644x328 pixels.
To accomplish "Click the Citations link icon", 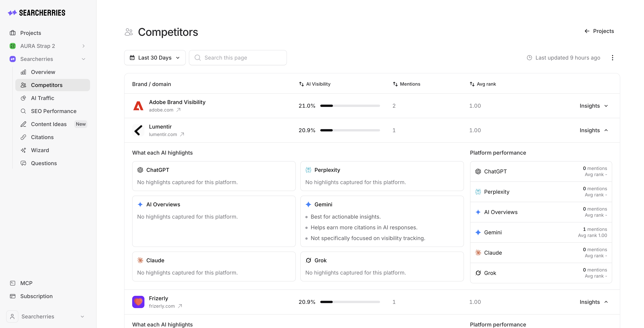I will pyautogui.click(x=23, y=137).
